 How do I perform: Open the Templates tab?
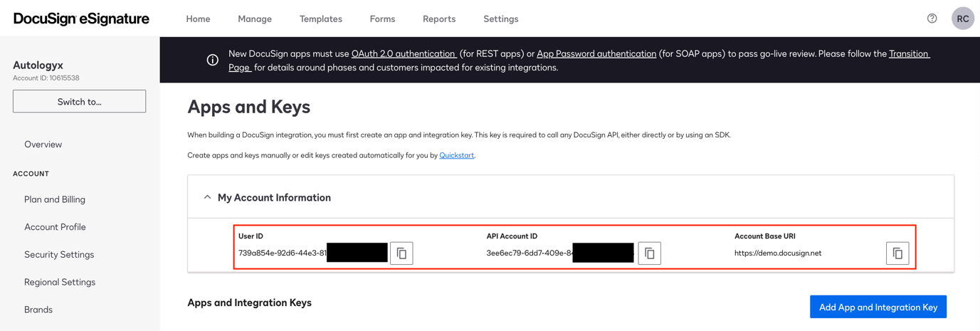pyautogui.click(x=321, y=19)
